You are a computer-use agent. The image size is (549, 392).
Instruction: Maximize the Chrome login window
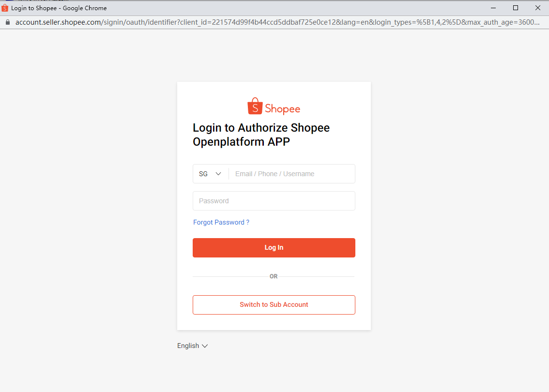(516, 8)
